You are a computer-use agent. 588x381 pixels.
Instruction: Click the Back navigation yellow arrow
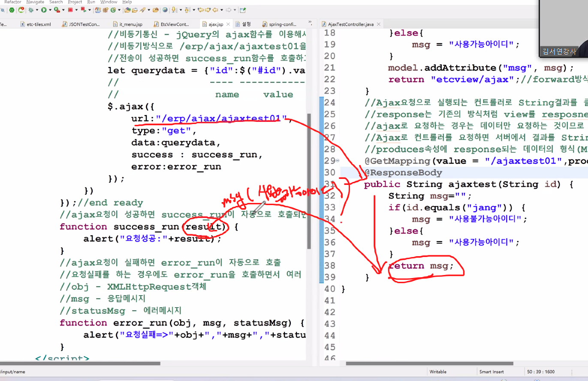tap(215, 9)
